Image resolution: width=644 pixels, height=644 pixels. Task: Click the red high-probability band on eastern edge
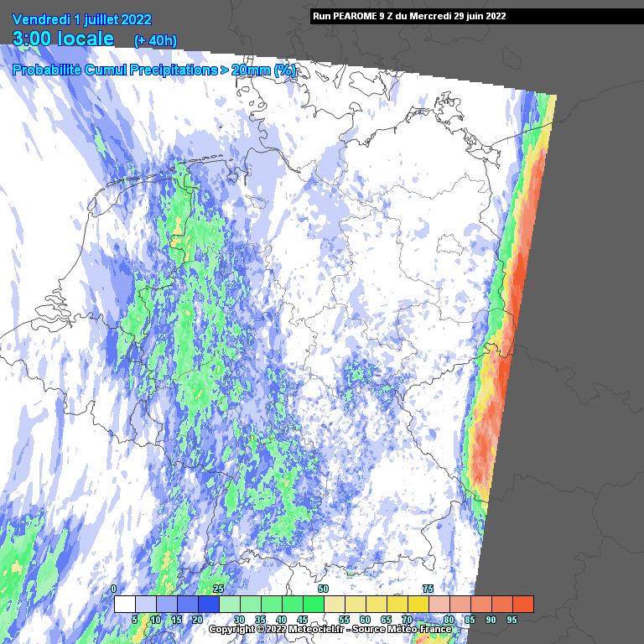(x=517, y=277)
